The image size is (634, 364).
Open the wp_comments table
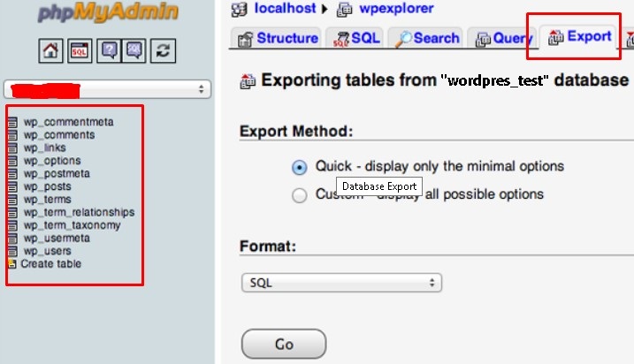pyautogui.click(x=59, y=135)
